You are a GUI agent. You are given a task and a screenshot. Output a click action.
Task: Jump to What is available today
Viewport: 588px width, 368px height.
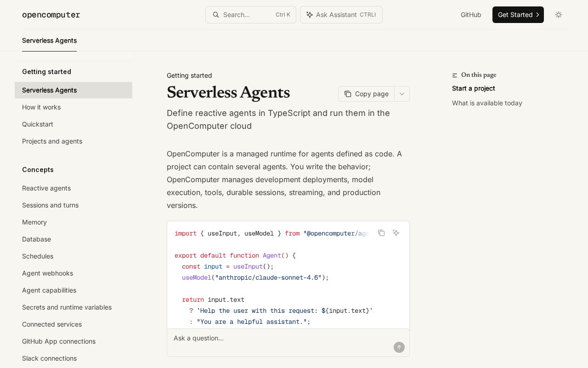coord(487,103)
